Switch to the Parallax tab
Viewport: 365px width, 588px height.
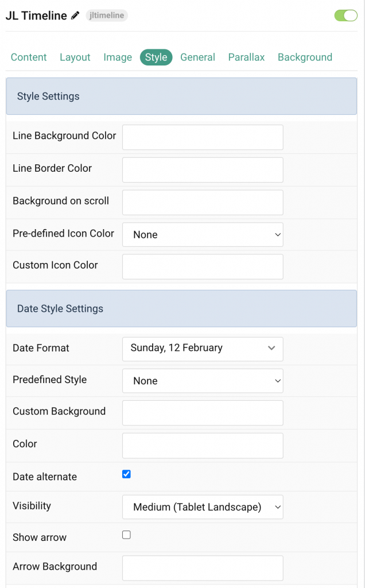click(x=246, y=57)
